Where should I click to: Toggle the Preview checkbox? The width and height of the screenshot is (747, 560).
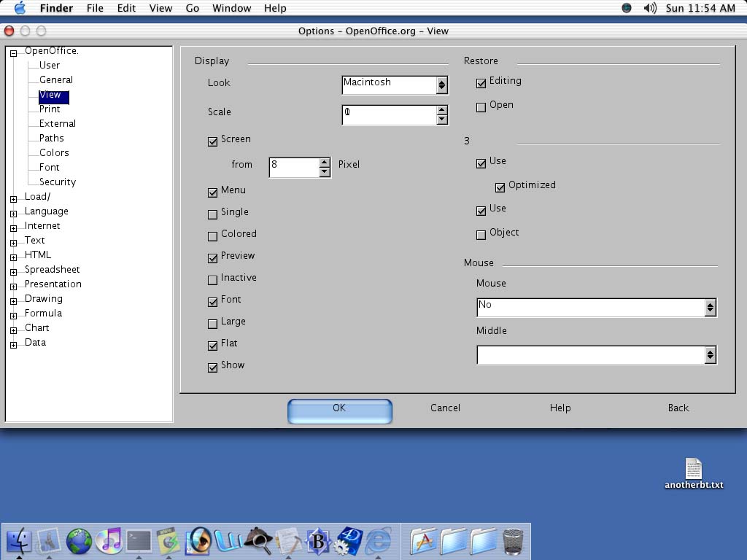point(212,258)
